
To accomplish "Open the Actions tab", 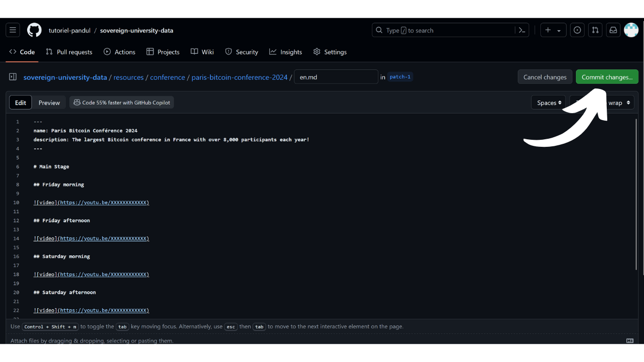I will tap(119, 52).
